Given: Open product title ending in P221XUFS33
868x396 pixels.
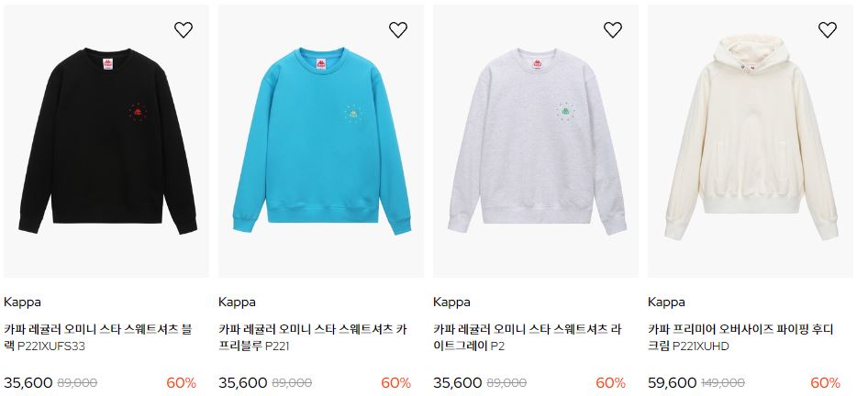Looking at the screenshot, I should point(98,337).
